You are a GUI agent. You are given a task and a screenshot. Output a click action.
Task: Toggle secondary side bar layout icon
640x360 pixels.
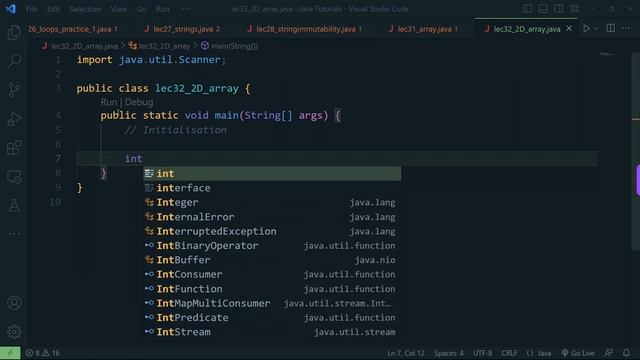point(558,9)
